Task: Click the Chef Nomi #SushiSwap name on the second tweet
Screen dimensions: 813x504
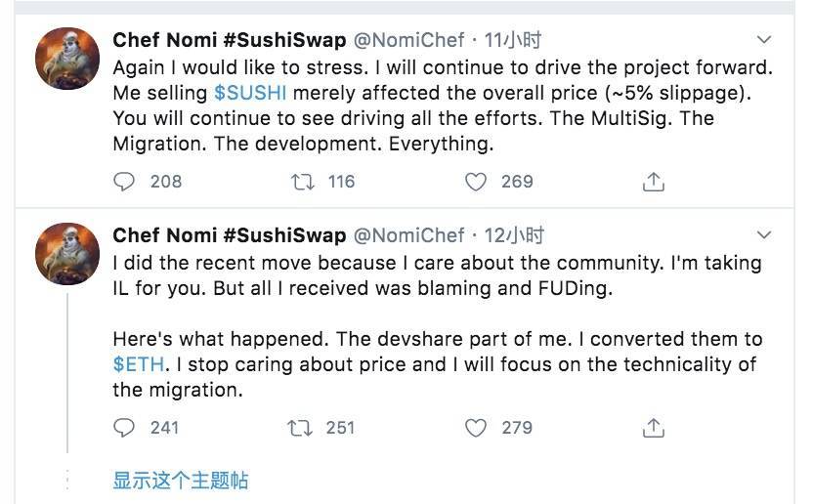Action: click(230, 235)
